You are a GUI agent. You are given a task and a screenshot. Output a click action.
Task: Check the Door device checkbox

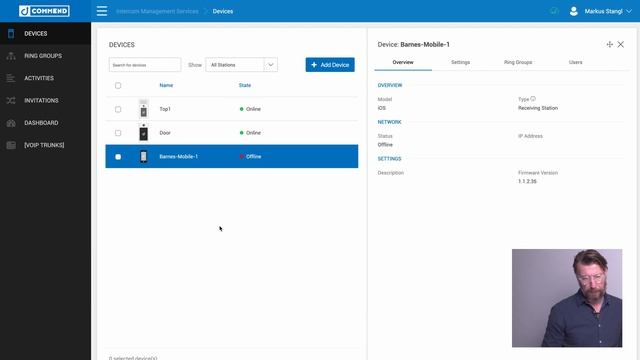(118, 133)
